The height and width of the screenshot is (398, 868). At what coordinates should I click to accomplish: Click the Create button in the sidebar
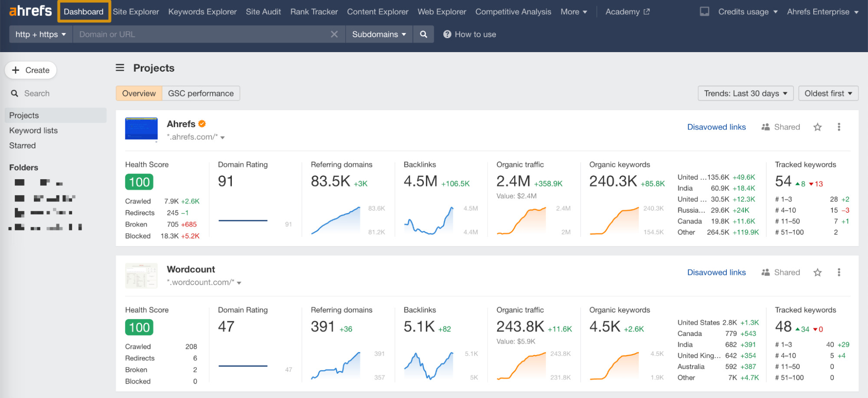(x=30, y=70)
